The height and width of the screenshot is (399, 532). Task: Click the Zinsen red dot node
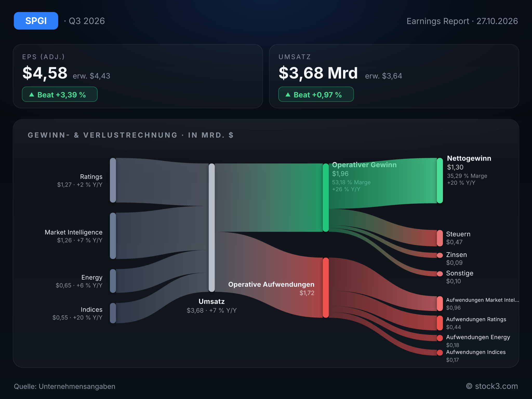(440, 255)
